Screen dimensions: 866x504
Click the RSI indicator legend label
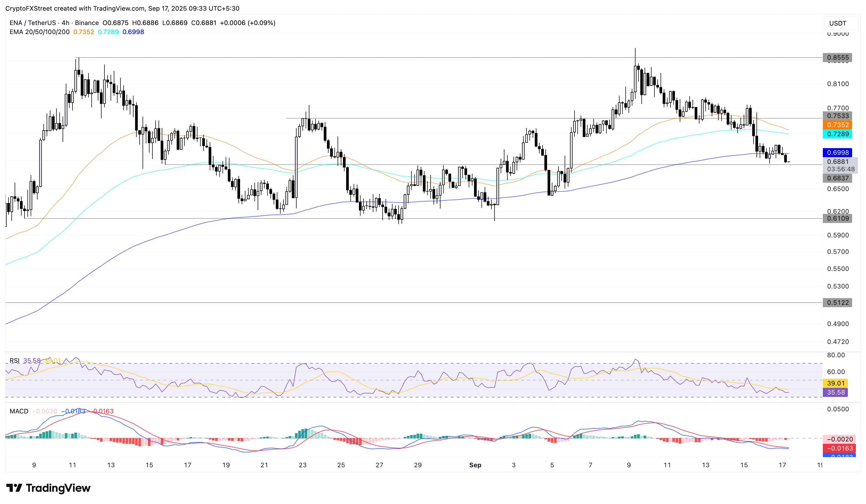tap(14, 361)
